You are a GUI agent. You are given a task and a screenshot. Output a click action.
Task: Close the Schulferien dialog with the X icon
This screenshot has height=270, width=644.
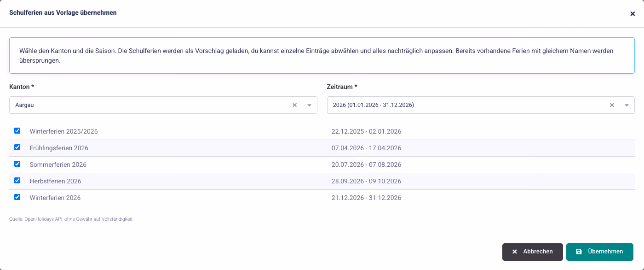click(632, 14)
